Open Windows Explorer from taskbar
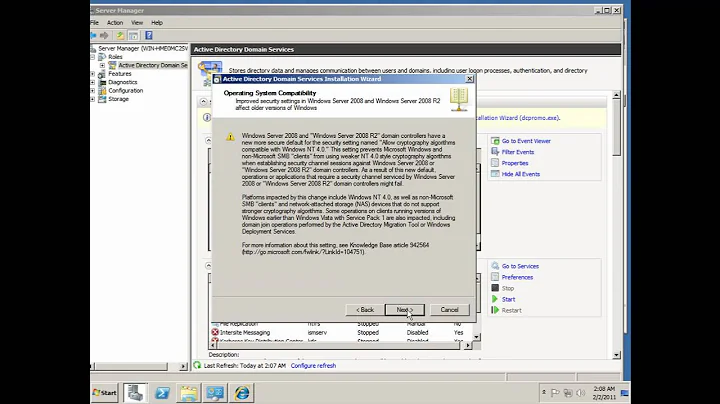This screenshot has width=720, height=404. point(188,393)
